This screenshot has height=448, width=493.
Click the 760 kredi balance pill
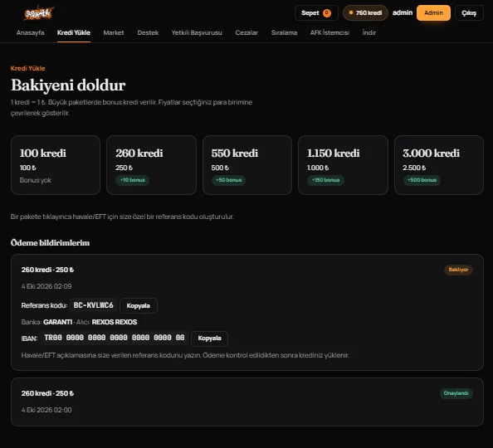tap(365, 13)
